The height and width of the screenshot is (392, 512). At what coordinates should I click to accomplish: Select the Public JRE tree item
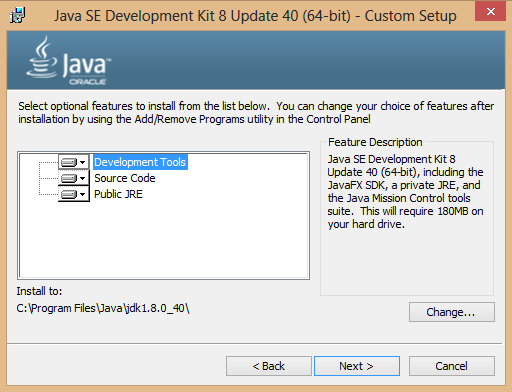coord(118,194)
